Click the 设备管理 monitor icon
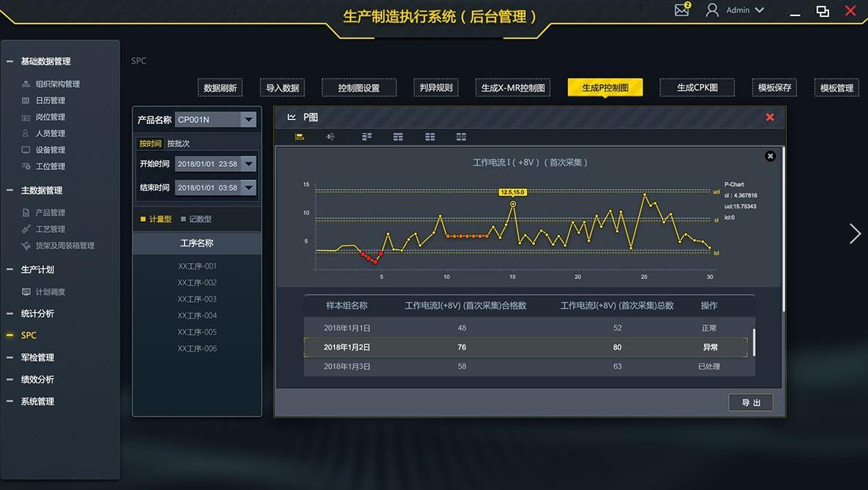This screenshot has width=868, height=490. pos(26,150)
